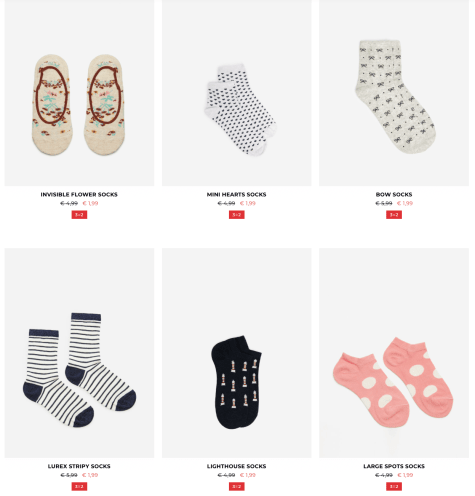The width and height of the screenshot is (475, 496).
Task: Click the 3x2 badge under Lurex Stripy Socks
Action: (79, 487)
